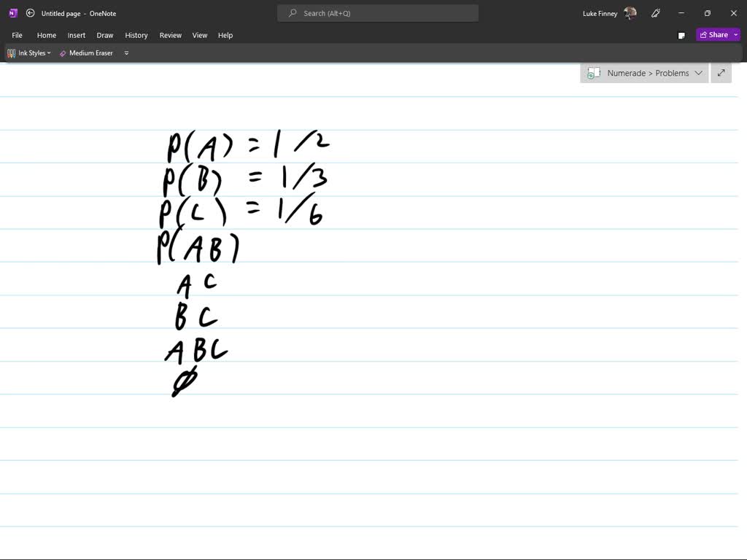The image size is (747, 560).
Task: Open the drawing pen icon near profile
Action: point(655,13)
